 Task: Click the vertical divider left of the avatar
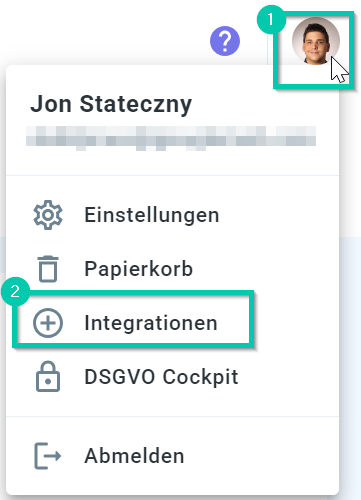[x=267, y=43]
